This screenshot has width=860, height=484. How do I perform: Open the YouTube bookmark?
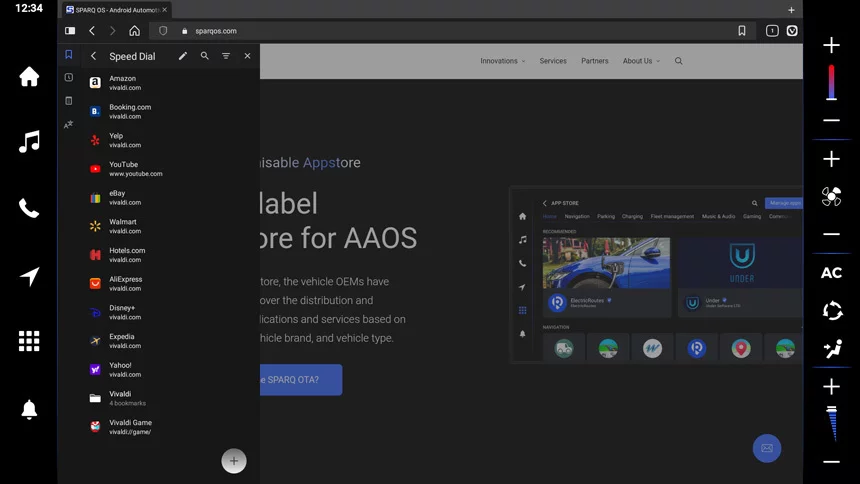click(x=171, y=168)
